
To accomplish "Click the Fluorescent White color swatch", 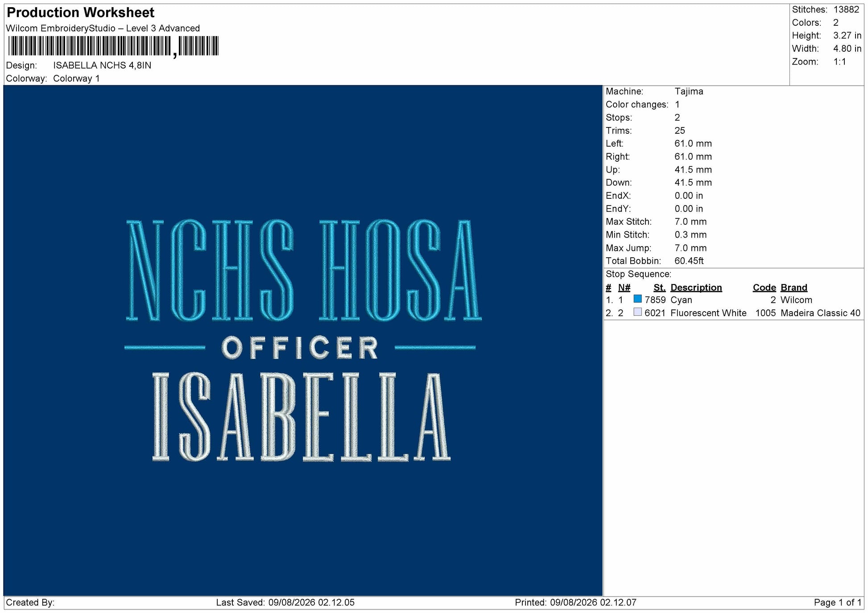I will tap(637, 312).
